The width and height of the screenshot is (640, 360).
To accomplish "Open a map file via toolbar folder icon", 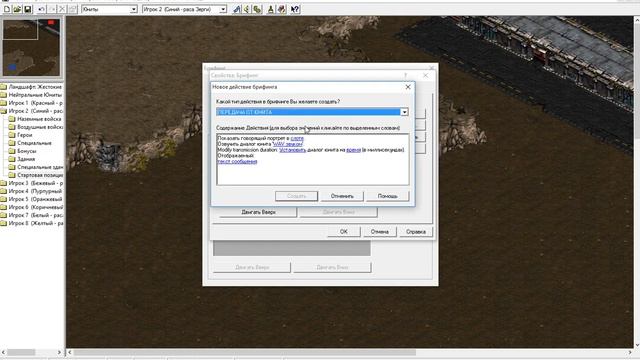I will click(17, 9).
